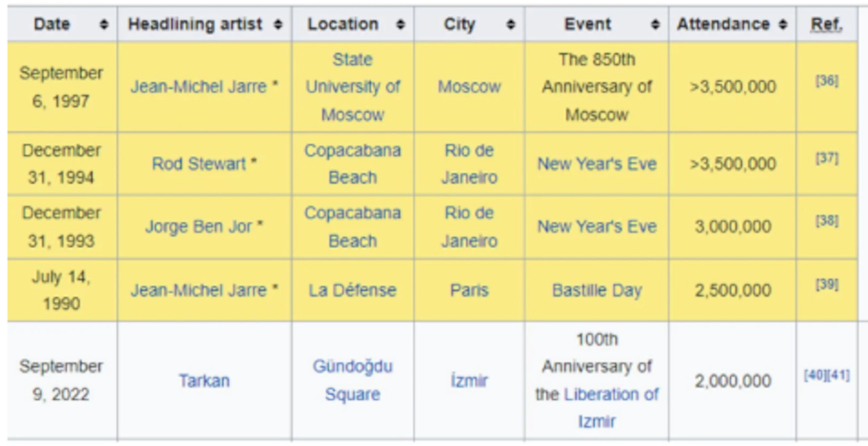Sort by the Location column arrows

[401, 24]
